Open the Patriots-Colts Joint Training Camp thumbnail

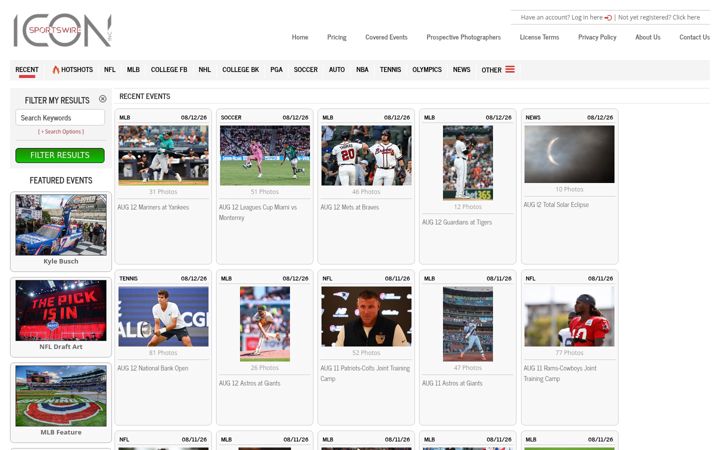point(366,316)
